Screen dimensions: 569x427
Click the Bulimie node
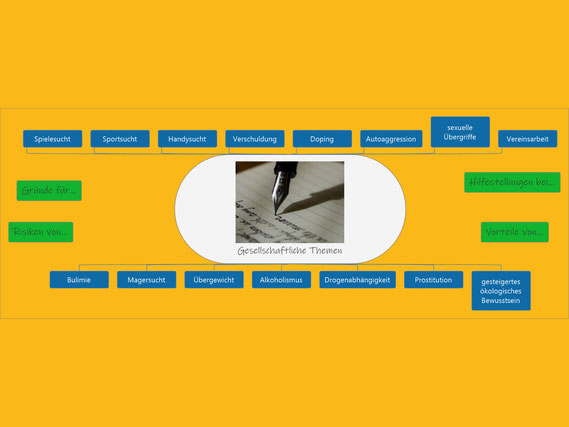pos(79,280)
